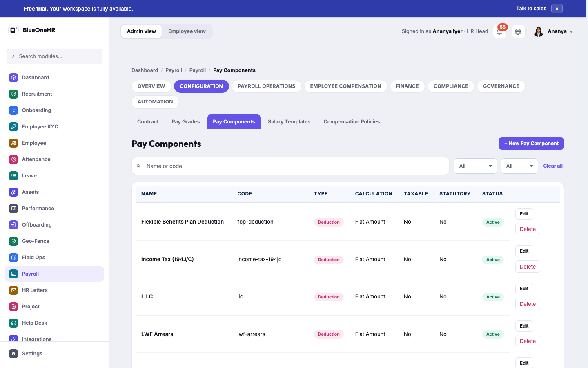Open the Help Desk headset icon

tap(13, 323)
